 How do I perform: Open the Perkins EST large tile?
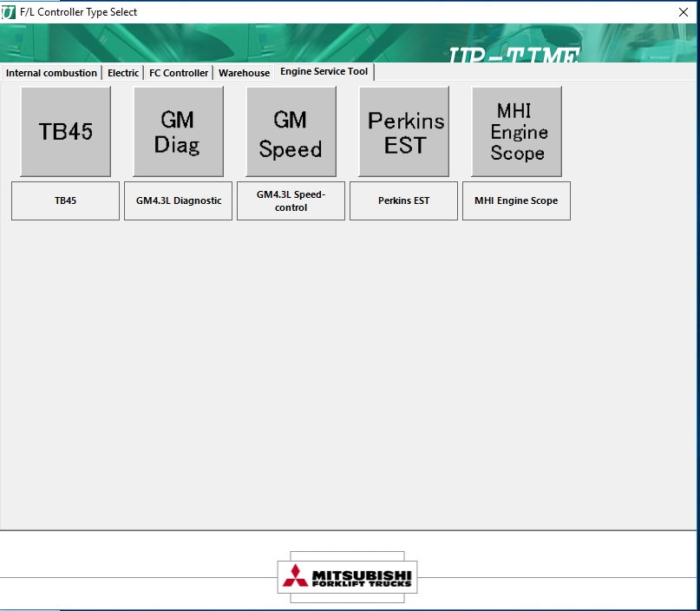click(x=404, y=132)
